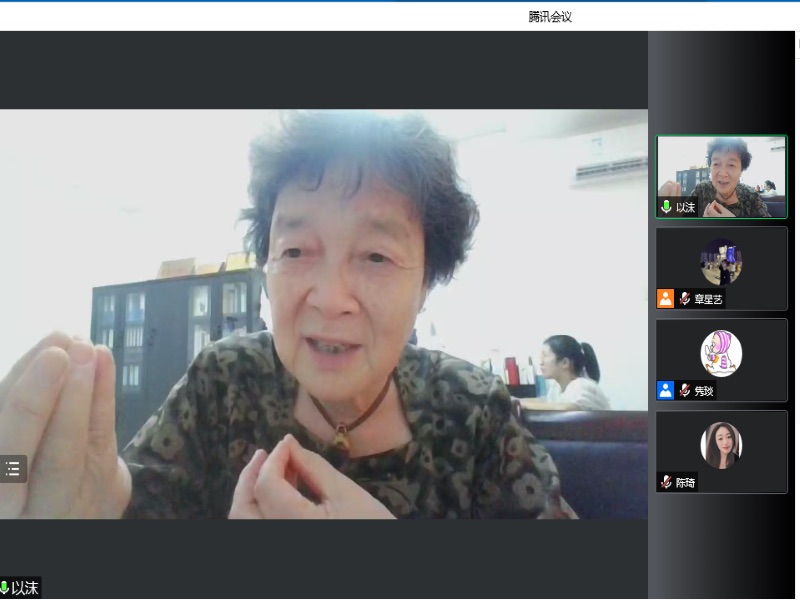Click the cartoon character avatar in the sidebar
This screenshot has width=800, height=600.
coord(721,353)
